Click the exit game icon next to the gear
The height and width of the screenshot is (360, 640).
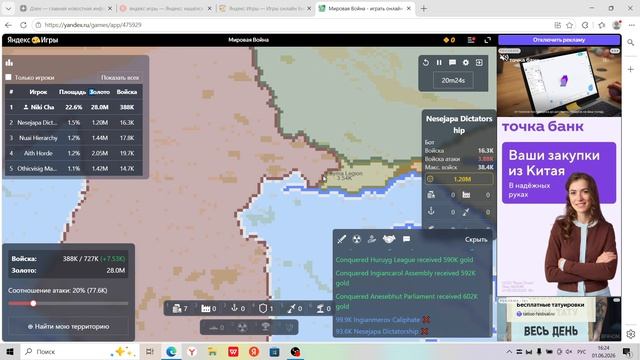(479, 63)
